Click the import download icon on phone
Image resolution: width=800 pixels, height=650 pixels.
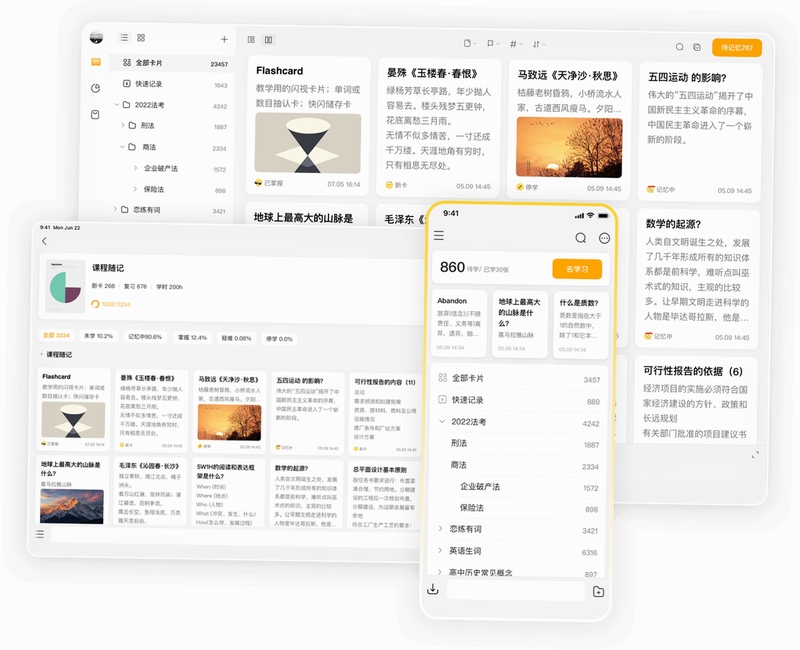tap(433, 589)
